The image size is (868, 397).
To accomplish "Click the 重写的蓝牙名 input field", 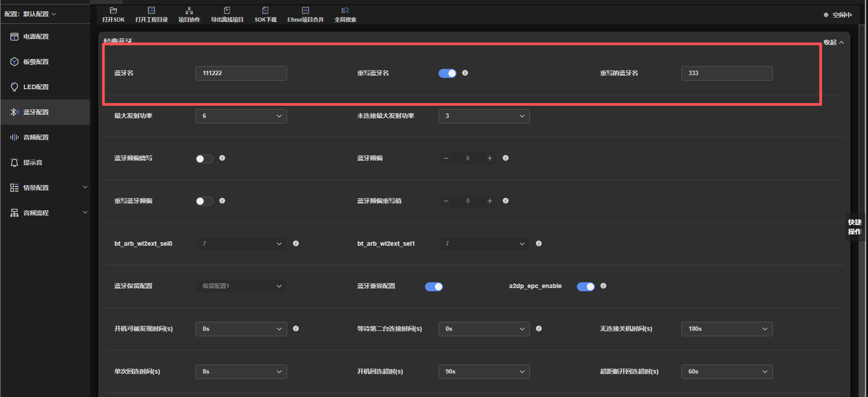I will pyautogui.click(x=727, y=73).
